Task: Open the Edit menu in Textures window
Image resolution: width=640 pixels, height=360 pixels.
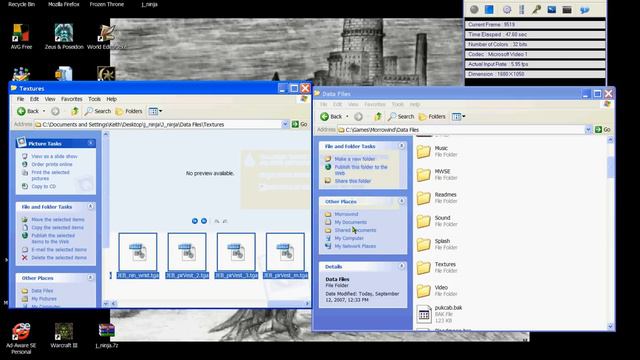Action: [x=34, y=99]
